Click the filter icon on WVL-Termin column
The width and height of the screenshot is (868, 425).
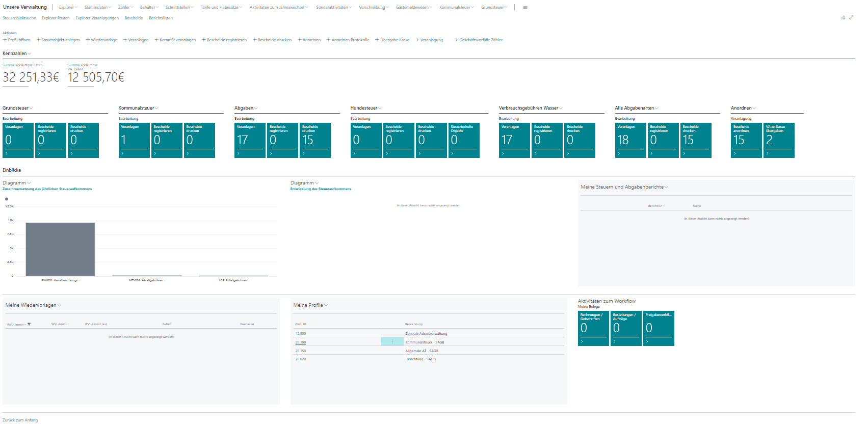pyautogui.click(x=29, y=324)
